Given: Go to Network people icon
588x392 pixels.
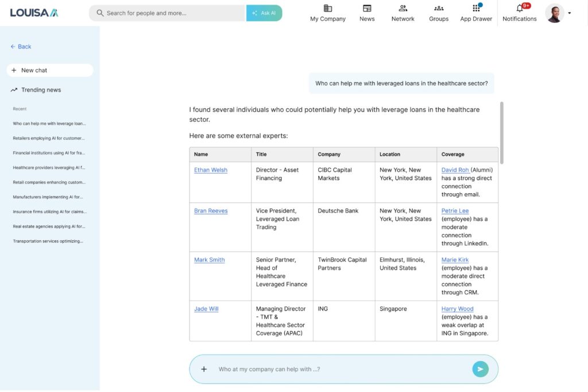Looking at the screenshot, I should click(403, 9).
